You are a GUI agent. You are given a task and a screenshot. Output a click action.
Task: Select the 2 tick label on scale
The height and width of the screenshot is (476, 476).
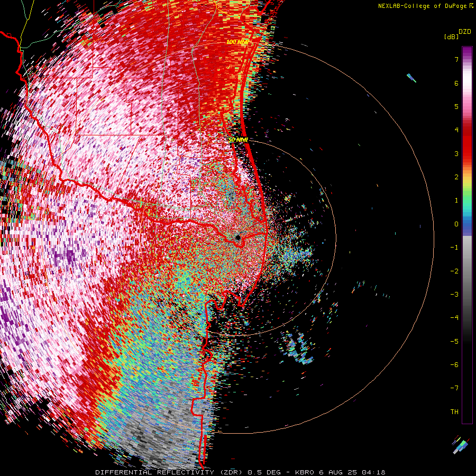point(456,177)
